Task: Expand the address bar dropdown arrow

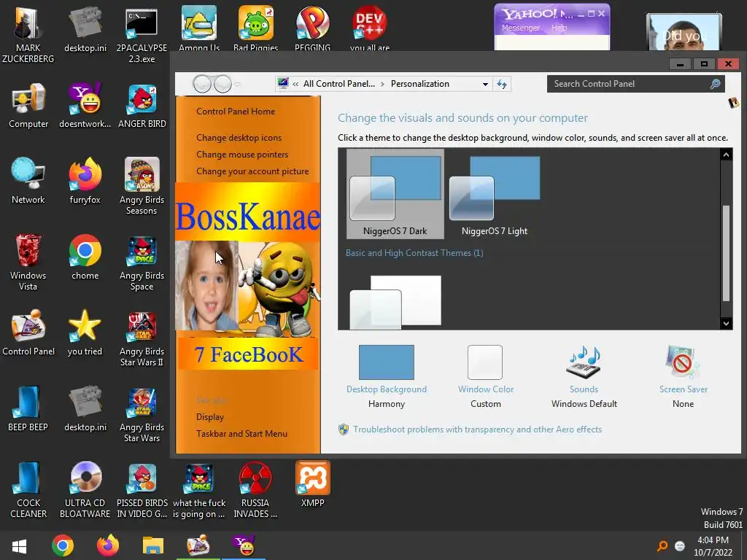Action: click(x=485, y=85)
